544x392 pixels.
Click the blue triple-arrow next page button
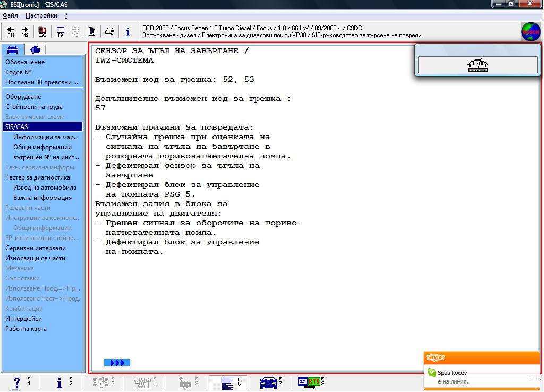pos(117,362)
